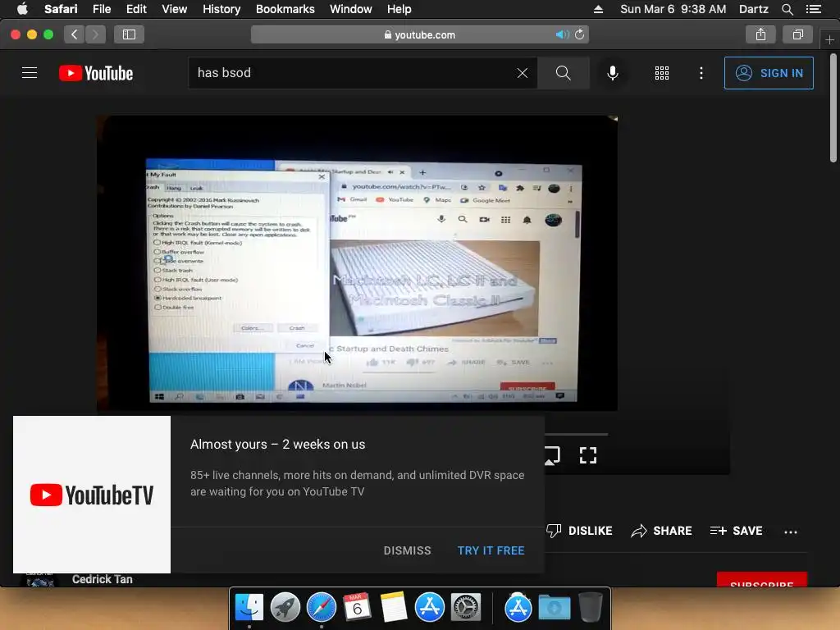
Task: Open Downloads folder in the Dock
Action: pos(554,608)
